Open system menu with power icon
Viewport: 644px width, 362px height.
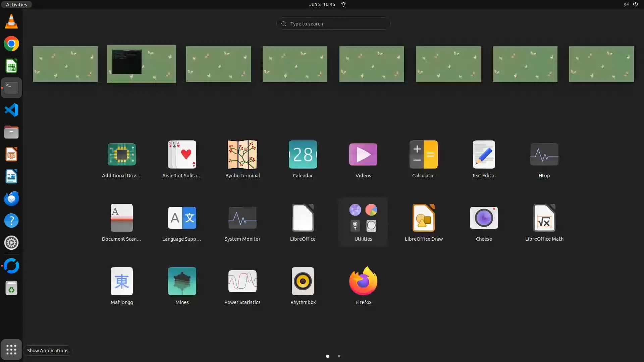635,4
